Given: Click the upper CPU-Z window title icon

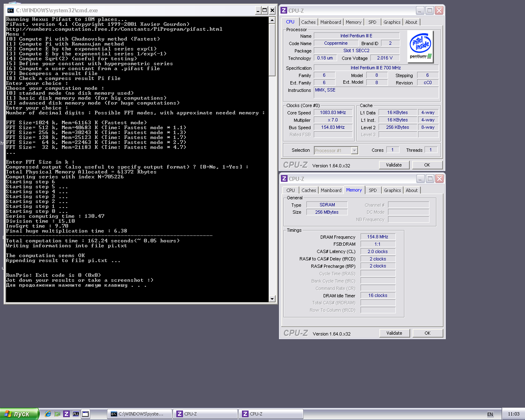Looking at the screenshot, I should point(283,11).
